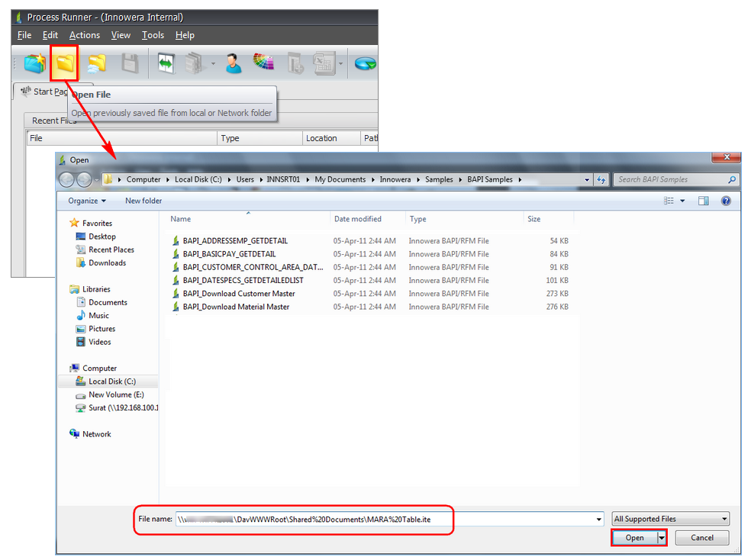Click the blue help icon in dialog
This screenshot has width=748, height=560.
726,201
